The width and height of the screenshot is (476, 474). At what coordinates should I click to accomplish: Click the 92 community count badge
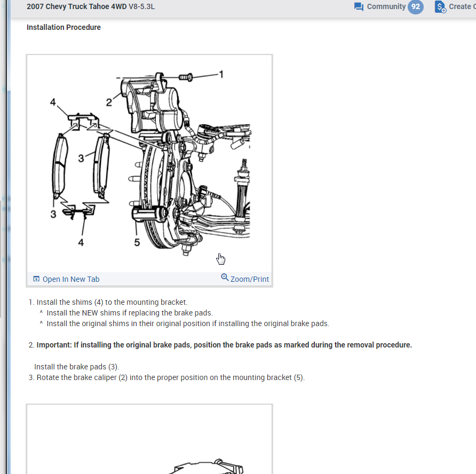tap(415, 7)
